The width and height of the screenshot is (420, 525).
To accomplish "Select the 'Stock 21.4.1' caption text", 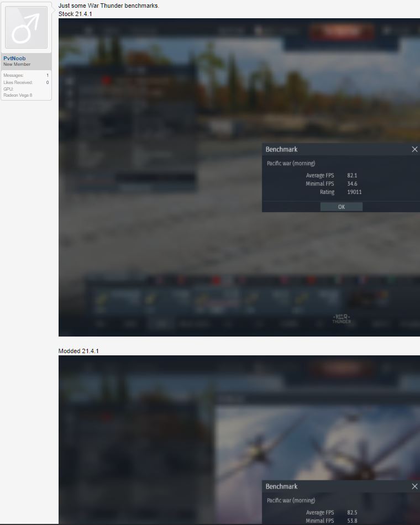I will 75,14.
